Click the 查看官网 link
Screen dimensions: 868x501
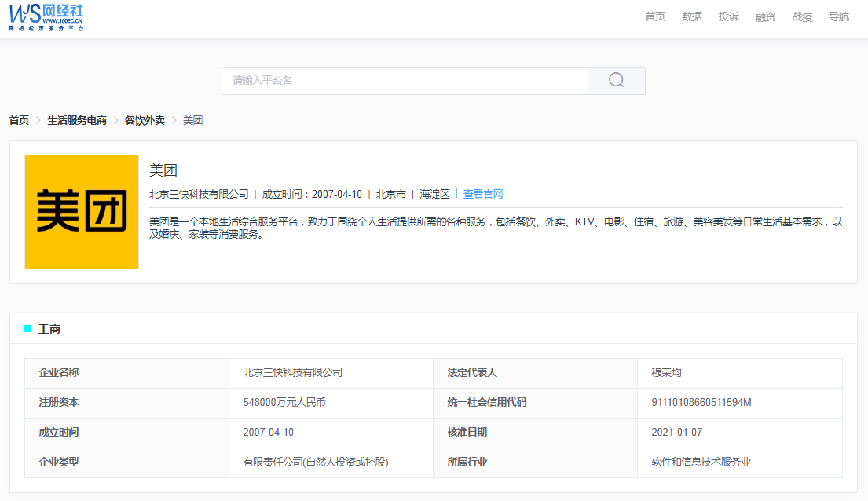(483, 194)
